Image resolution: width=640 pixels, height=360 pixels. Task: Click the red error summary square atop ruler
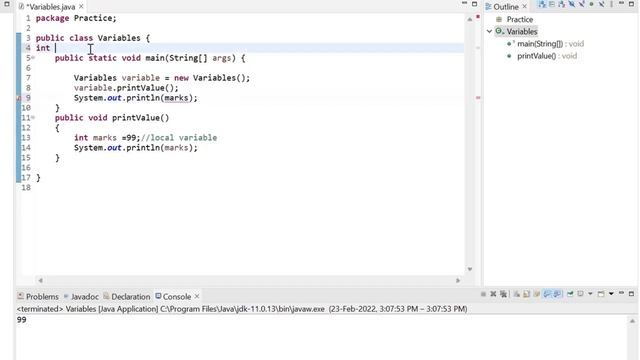(478, 17)
